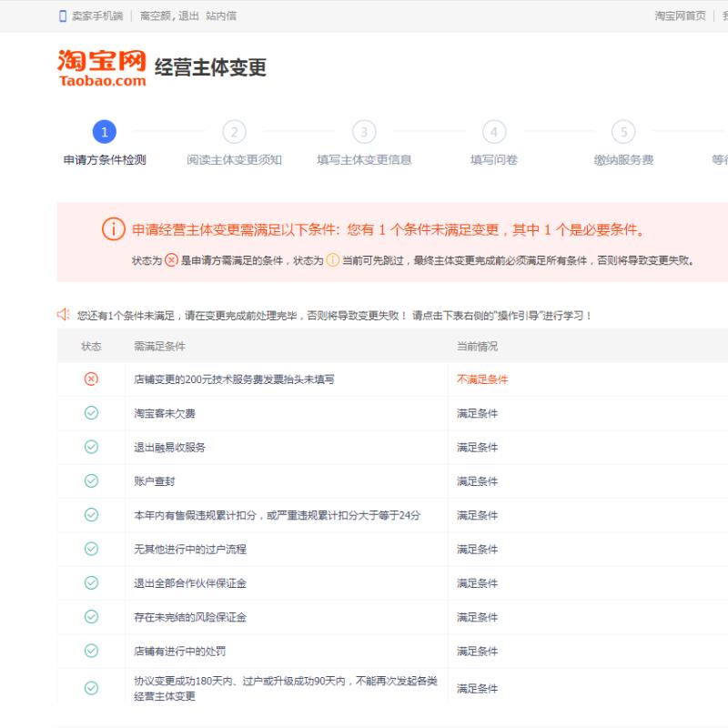Click the 退出 logout link
728x728 pixels.
pos(188,16)
